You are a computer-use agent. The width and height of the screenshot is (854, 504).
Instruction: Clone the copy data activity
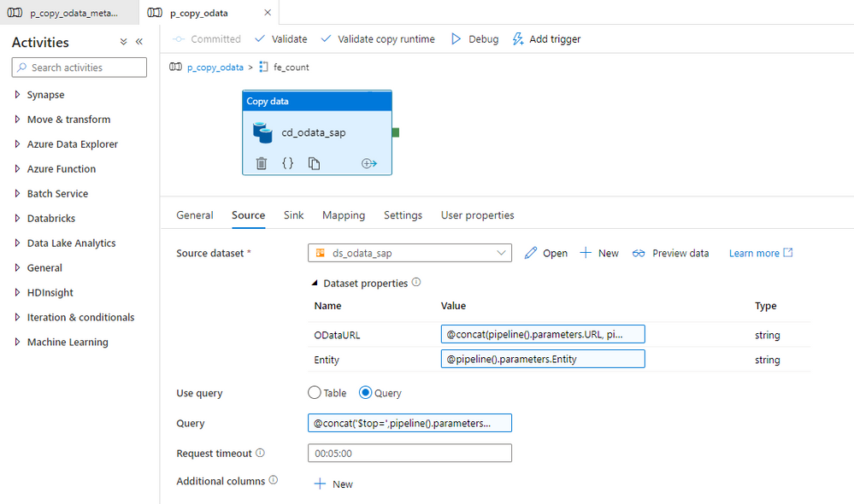click(314, 163)
